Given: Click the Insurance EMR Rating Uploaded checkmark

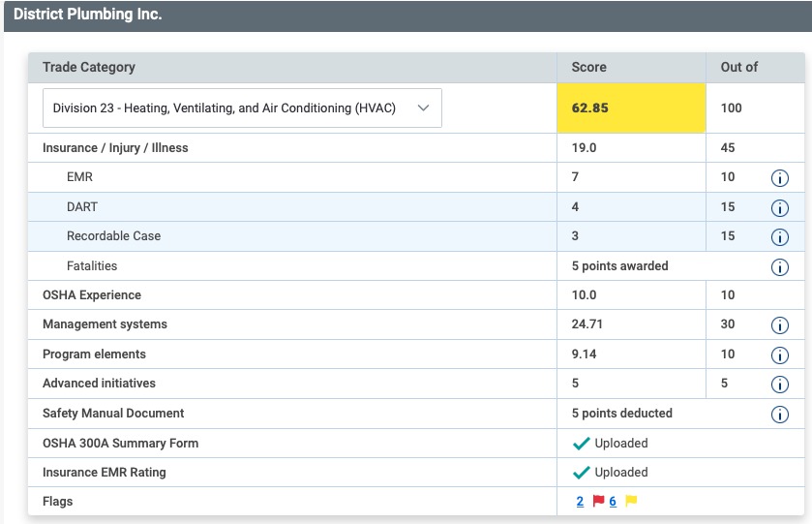Looking at the screenshot, I should click(581, 473).
